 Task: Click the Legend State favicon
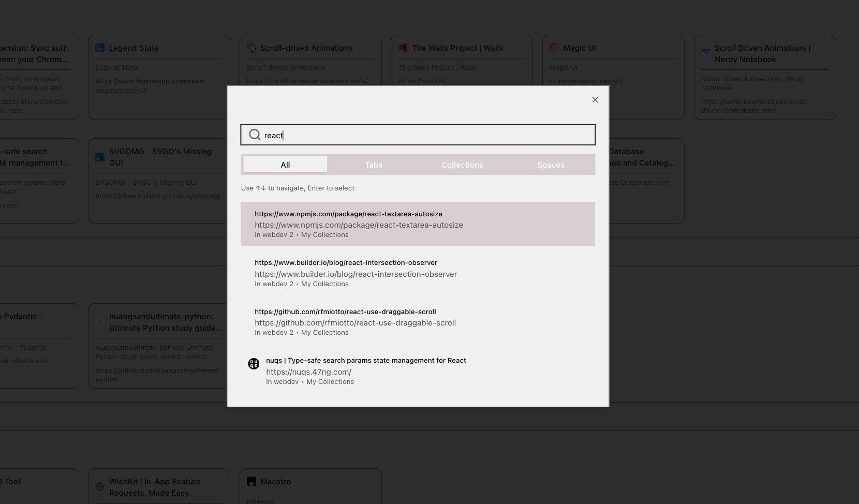point(100,48)
